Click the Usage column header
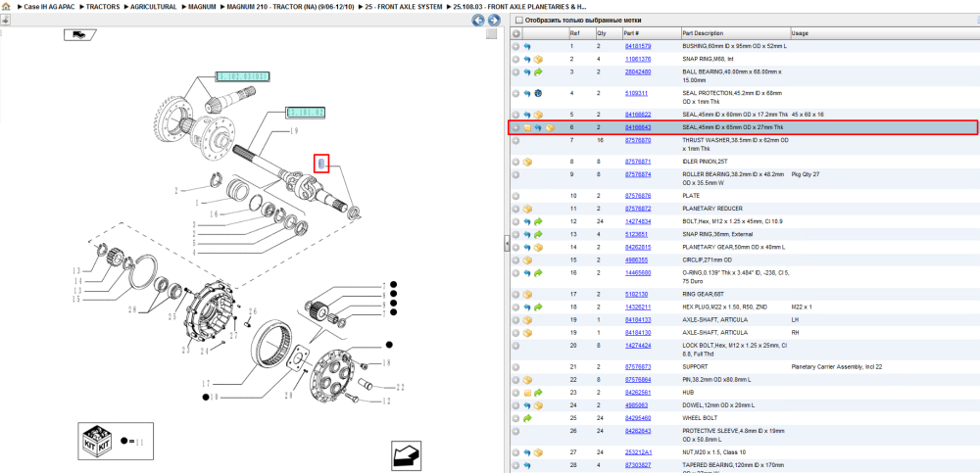 [x=800, y=33]
